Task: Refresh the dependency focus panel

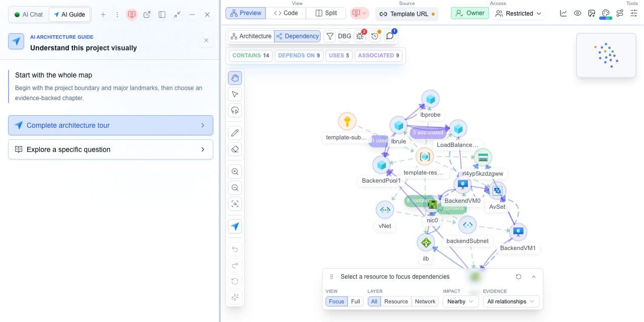Action: pos(519,277)
